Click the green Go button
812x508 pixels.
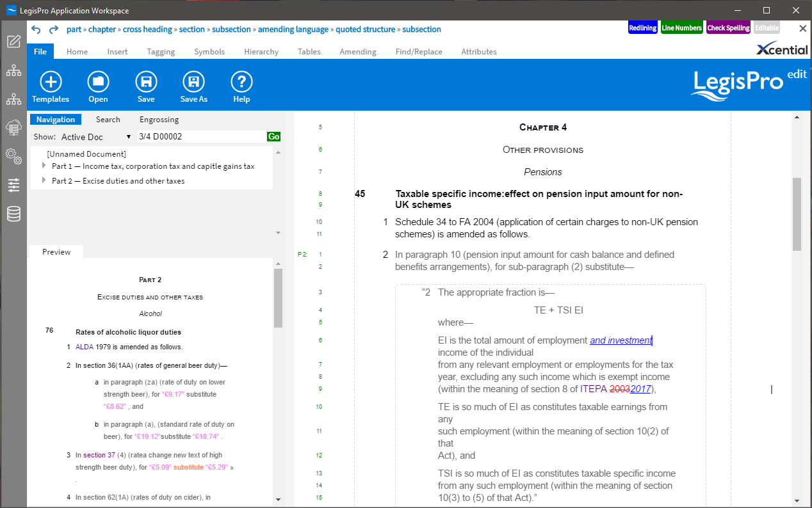pos(274,137)
